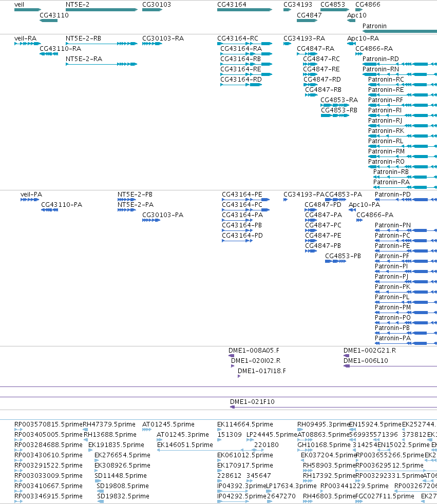Click protein CG43110-PA

(x=62, y=205)
